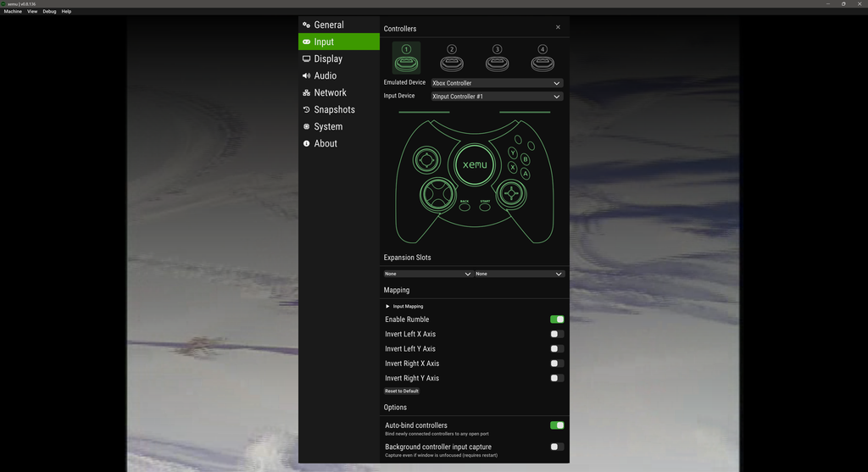Disable the Enable Rumble toggle
Image resolution: width=868 pixels, height=472 pixels.
pyautogui.click(x=557, y=319)
